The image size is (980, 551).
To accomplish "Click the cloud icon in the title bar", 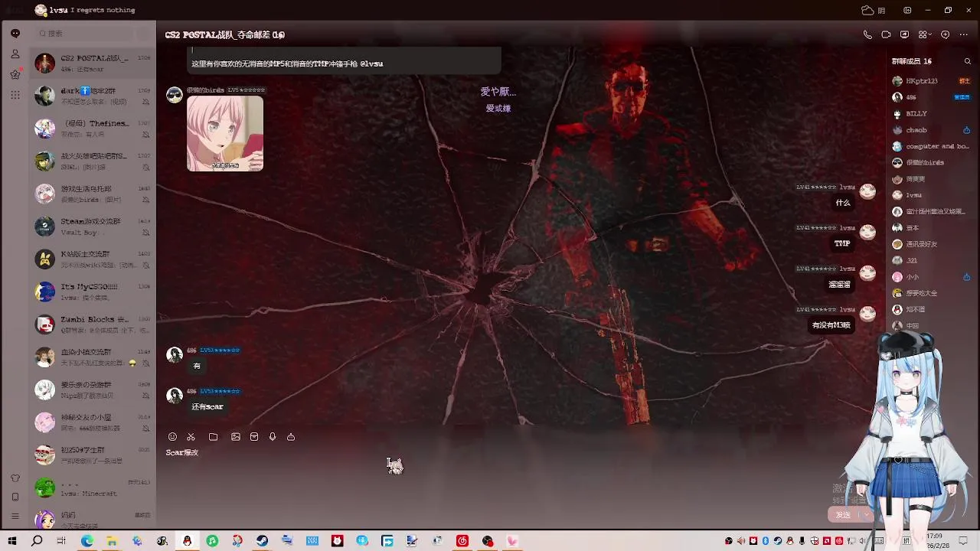I will point(867,10).
